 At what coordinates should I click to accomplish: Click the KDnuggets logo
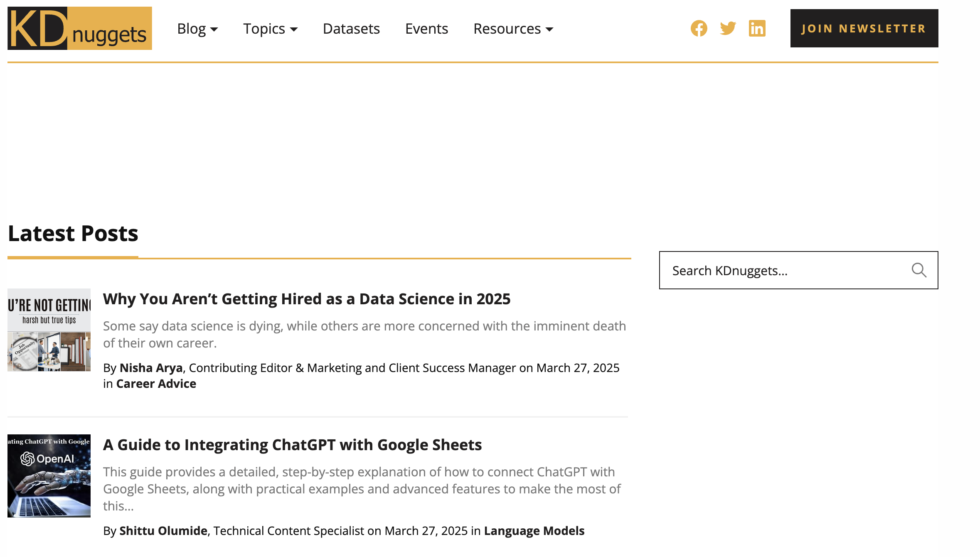[x=79, y=28]
